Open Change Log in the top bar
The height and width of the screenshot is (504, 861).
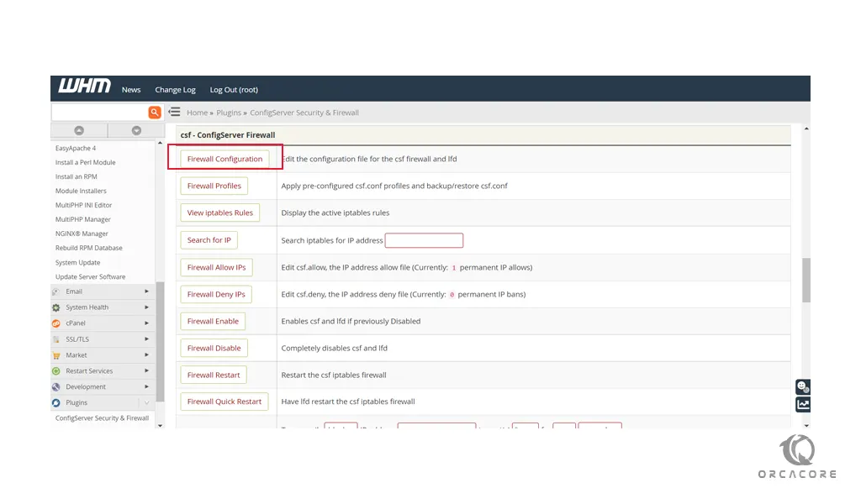click(x=175, y=90)
